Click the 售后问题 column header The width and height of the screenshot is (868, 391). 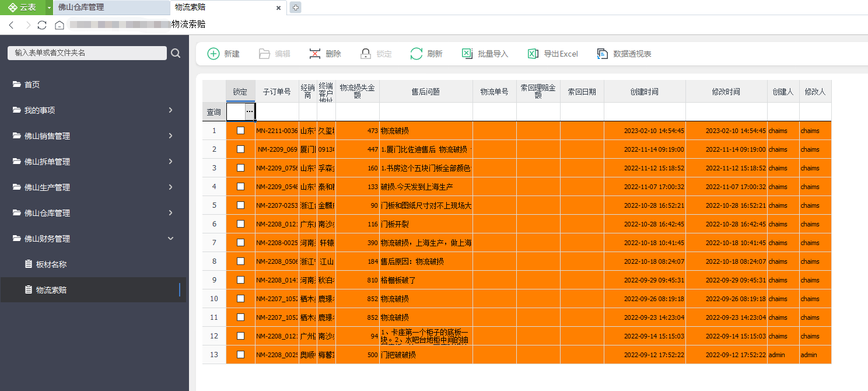[426, 92]
